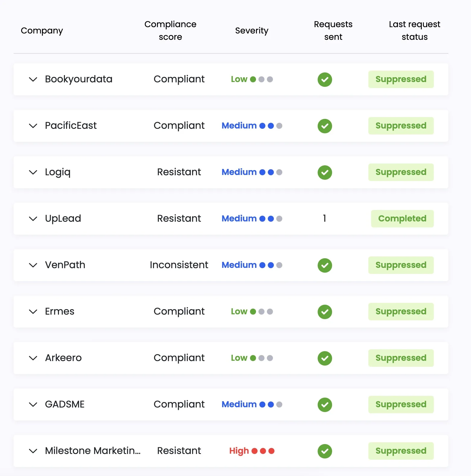Click the requests sent count for UpLead

325,218
